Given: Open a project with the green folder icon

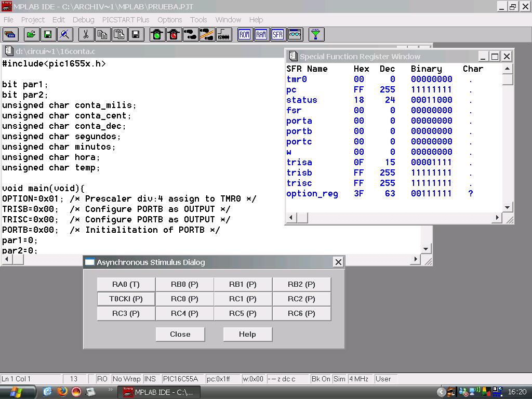Looking at the screenshot, I should tap(31, 35).
